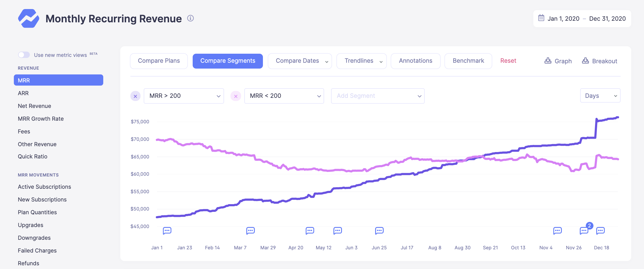Download data using the Breakout export icon

tap(585, 61)
